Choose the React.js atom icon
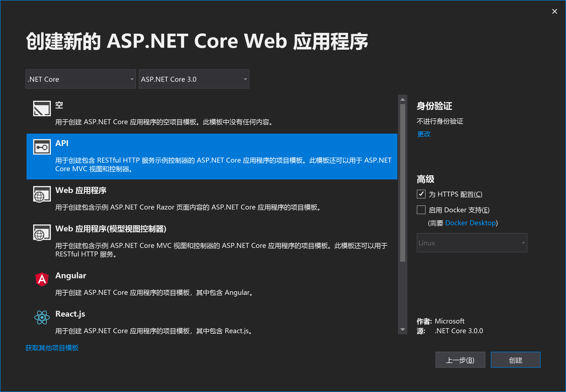 coord(42,317)
